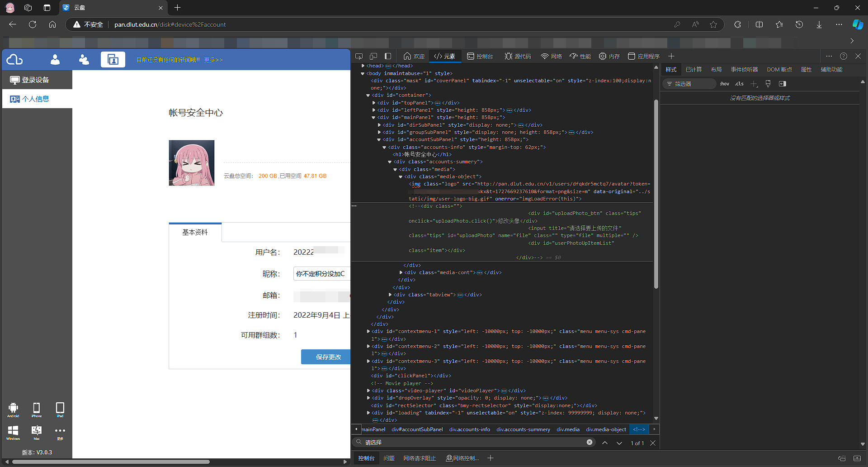Collapse the body element node
This screenshot has height=467, width=868.
click(363, 73)
